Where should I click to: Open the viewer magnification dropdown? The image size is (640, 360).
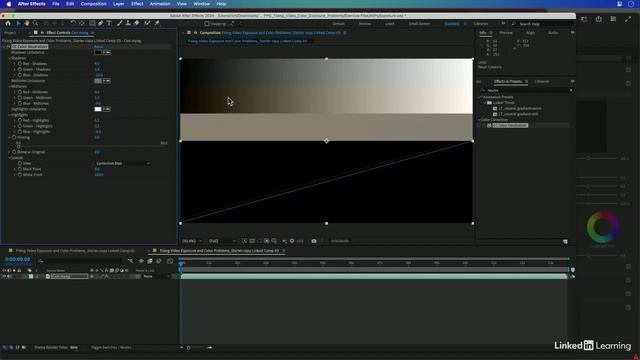(x=192, y=241)
